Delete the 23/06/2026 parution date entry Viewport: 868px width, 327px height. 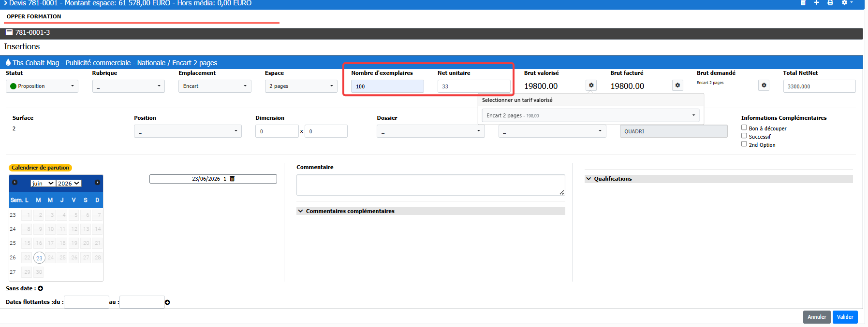coord(232,179)
